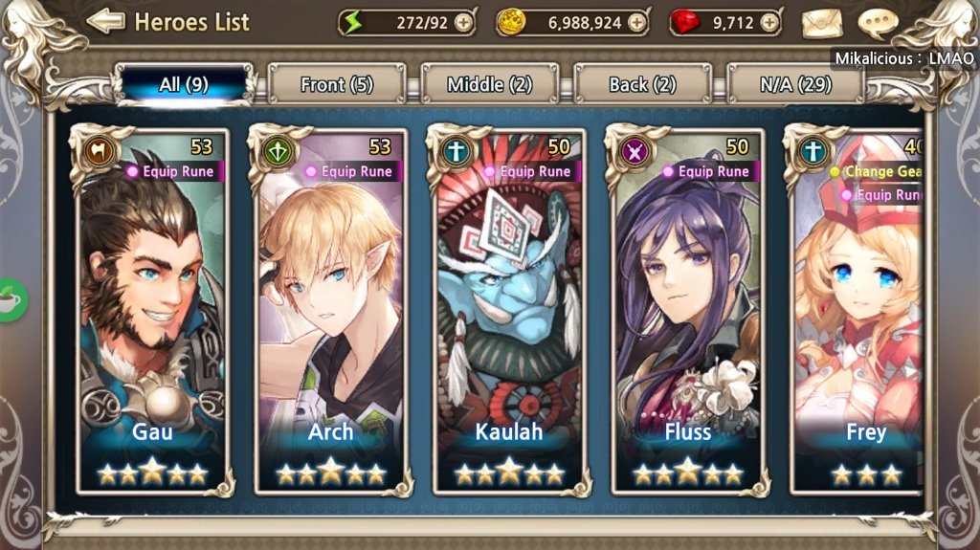Open the Middle (2) tab
This screenshot has width=980, height=550.
pyautogui.click(x=489, y=84)
